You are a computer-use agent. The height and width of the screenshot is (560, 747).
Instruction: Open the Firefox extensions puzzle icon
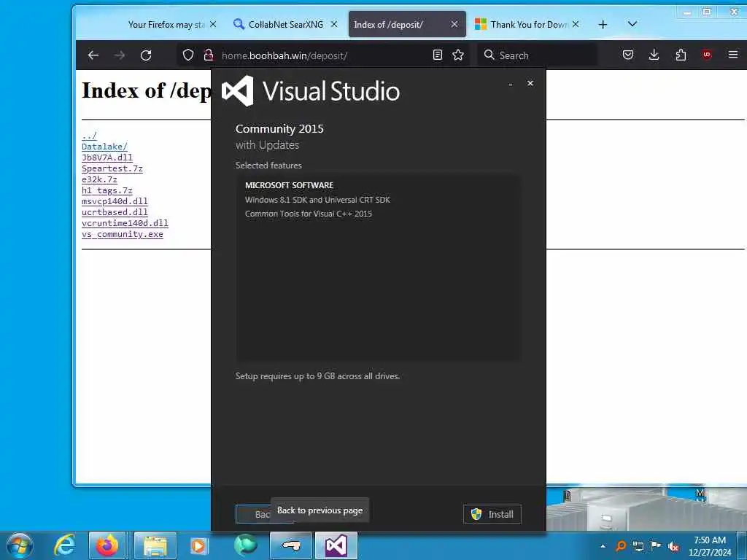point(681,55)
